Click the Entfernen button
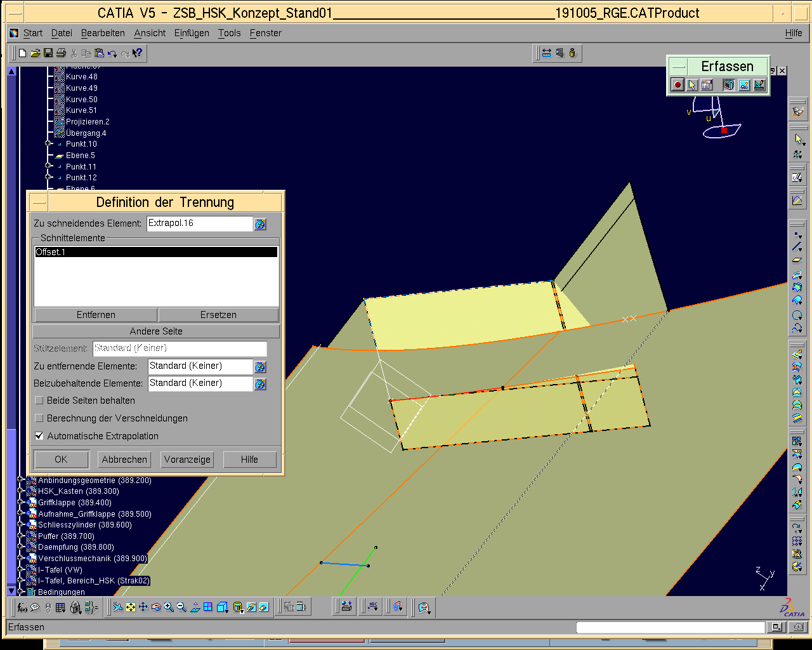The image size is (812, 650). pyautogui.click(x=96, y=315)
